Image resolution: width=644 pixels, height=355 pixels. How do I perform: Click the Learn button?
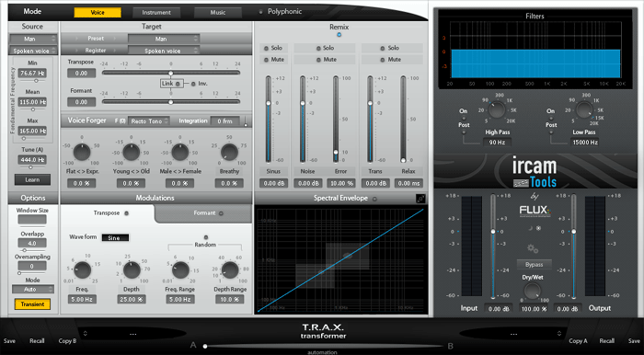click(x=32, y=179)
